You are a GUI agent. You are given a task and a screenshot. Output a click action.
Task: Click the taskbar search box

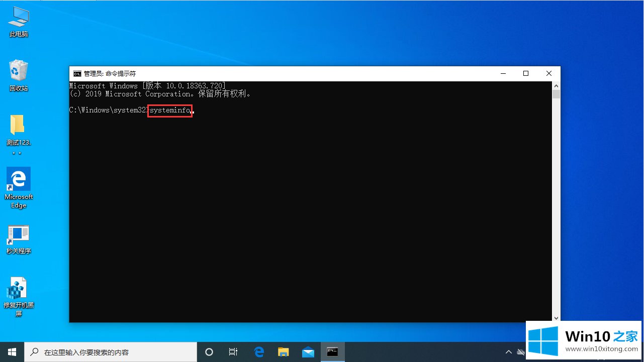[x=111, y=352]
